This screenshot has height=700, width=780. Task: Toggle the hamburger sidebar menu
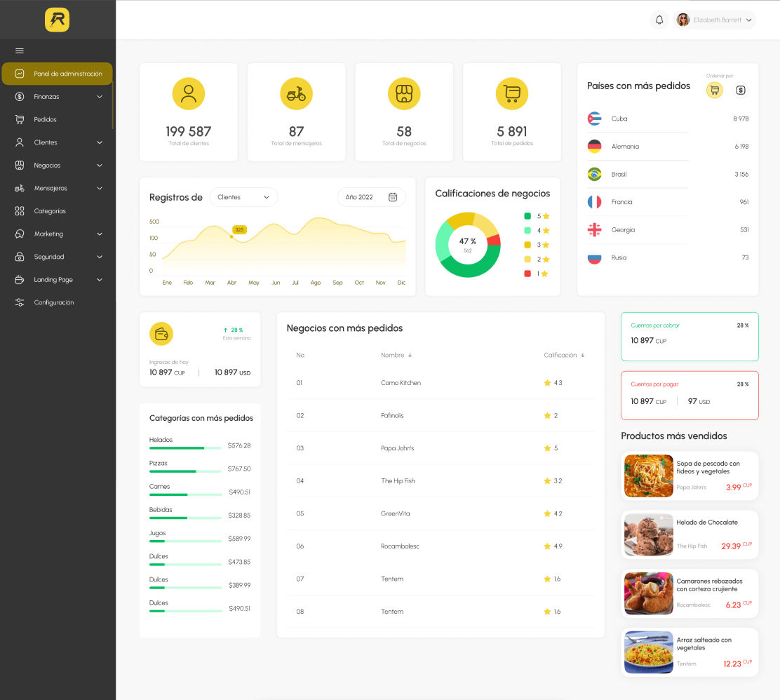[x=20, y=51]
